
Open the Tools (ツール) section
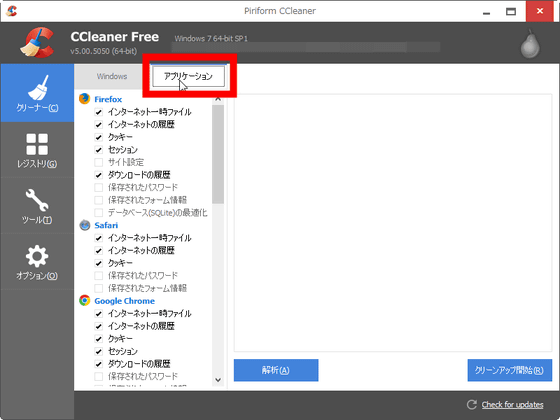(37, 206)
